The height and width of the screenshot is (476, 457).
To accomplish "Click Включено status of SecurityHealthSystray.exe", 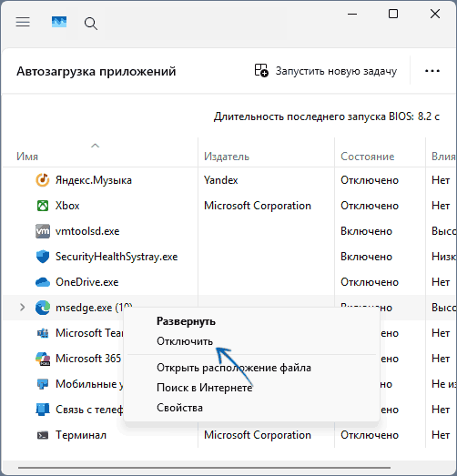I will coord(366,257).
